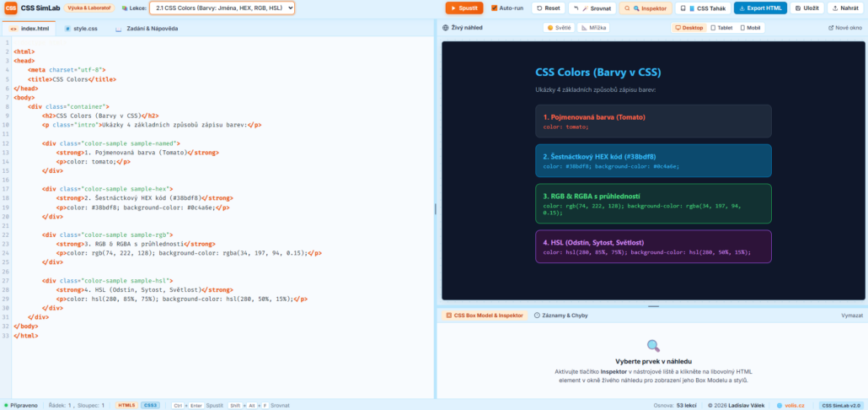This screenshot has height=410, width=868.
Task: Click the Shift + Alt + F Srovnat hint
Action: [259, 406]
